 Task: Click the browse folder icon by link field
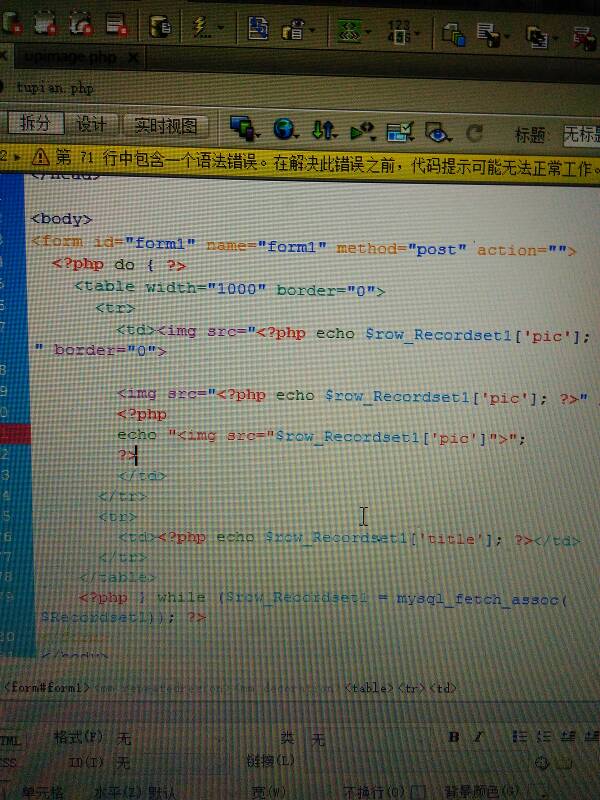pos(564,763)
